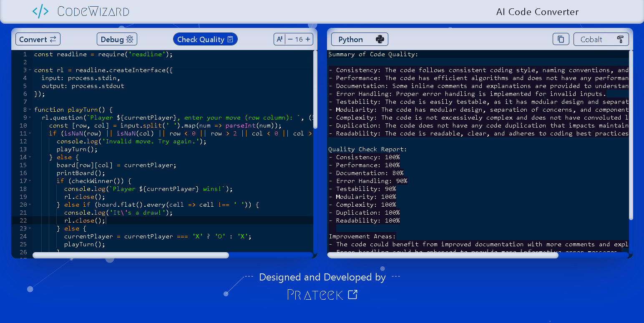Open the Python language dropdown
Viewport: 644px width, 323px height.
(360, 39)
